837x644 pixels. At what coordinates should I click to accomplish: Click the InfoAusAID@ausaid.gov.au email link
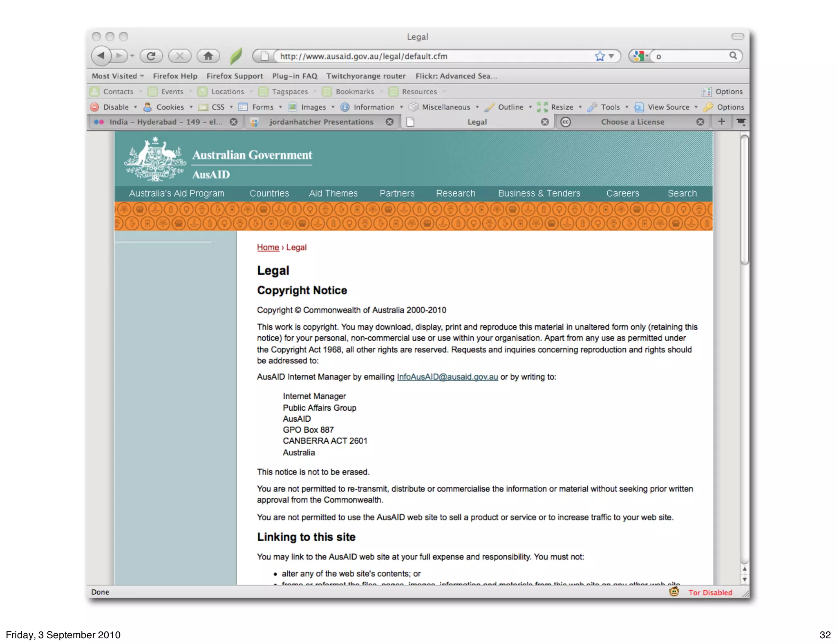click(447, 377)
